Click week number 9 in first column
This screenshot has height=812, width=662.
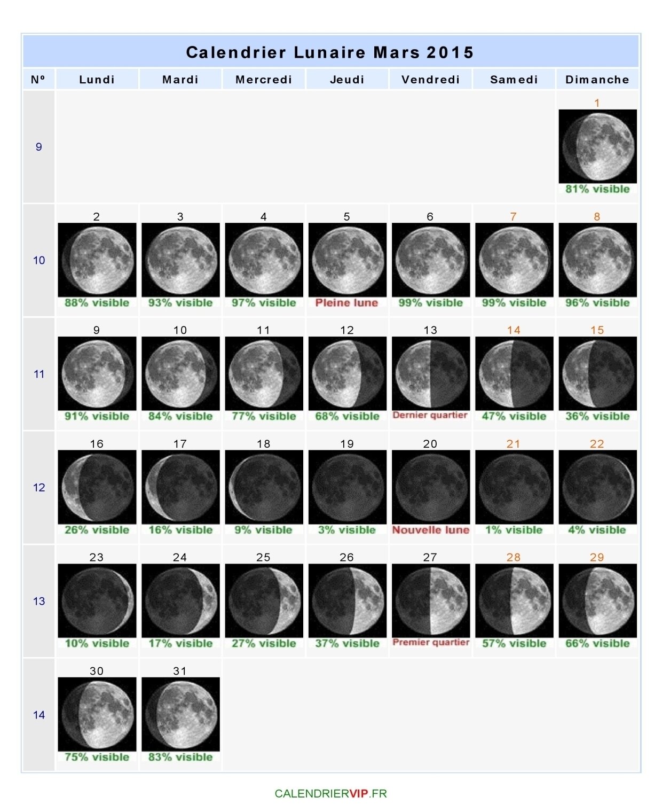point(38,147)
